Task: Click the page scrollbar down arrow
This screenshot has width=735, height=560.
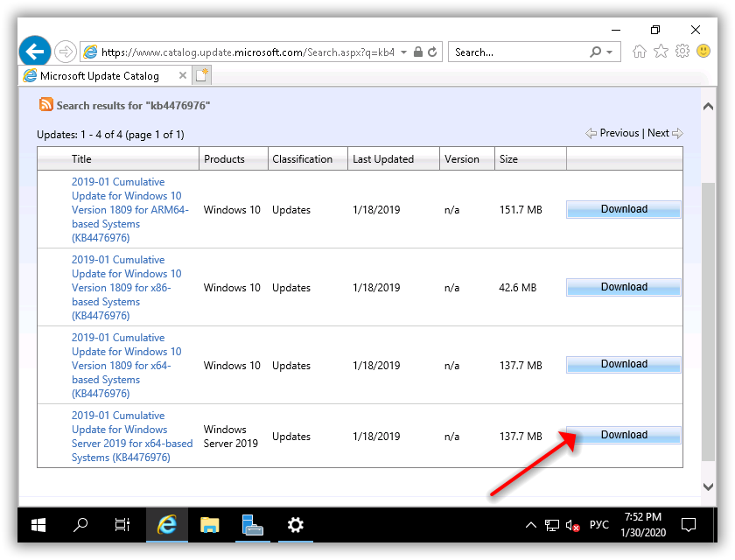Action: click(x=708, y=486)
